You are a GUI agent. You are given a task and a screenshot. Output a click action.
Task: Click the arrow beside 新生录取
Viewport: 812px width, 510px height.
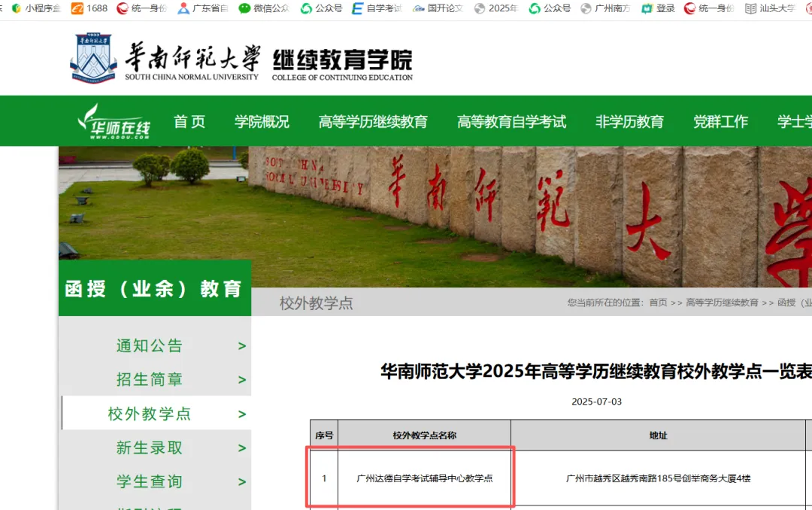click(x=242, y=448)
